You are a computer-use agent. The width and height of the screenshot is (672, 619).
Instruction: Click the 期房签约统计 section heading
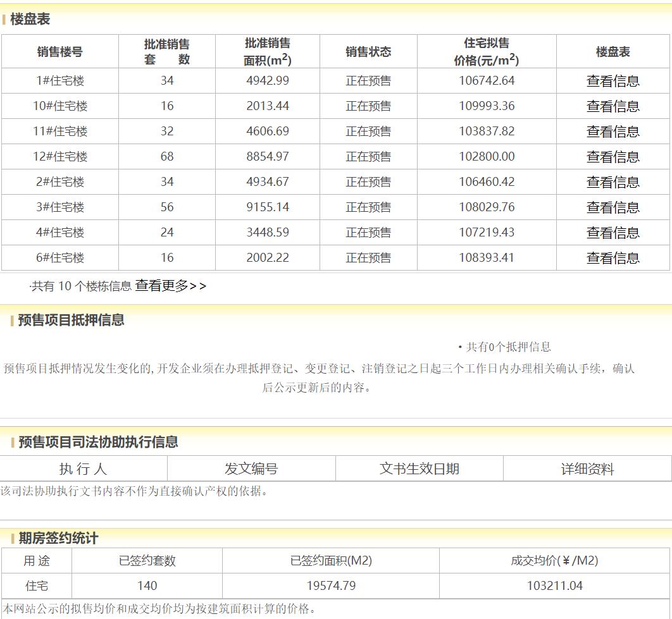pyautogui.click(x=58, y=538)
